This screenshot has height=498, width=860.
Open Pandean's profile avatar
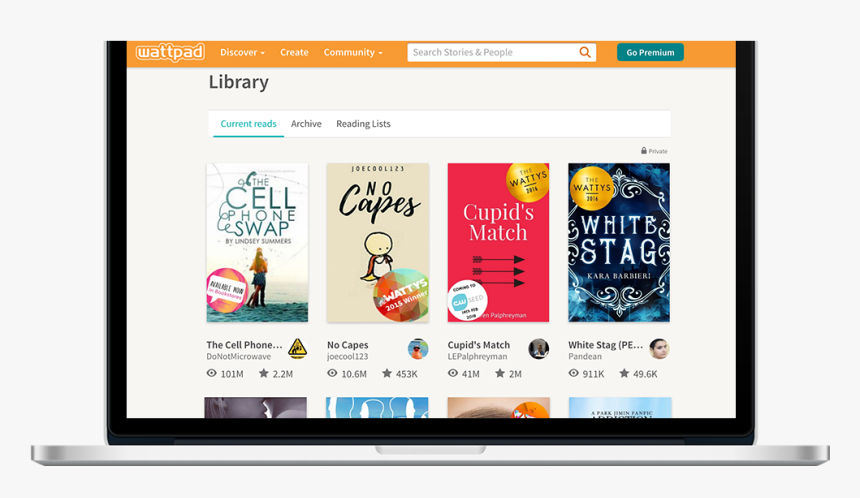point(659,349)
